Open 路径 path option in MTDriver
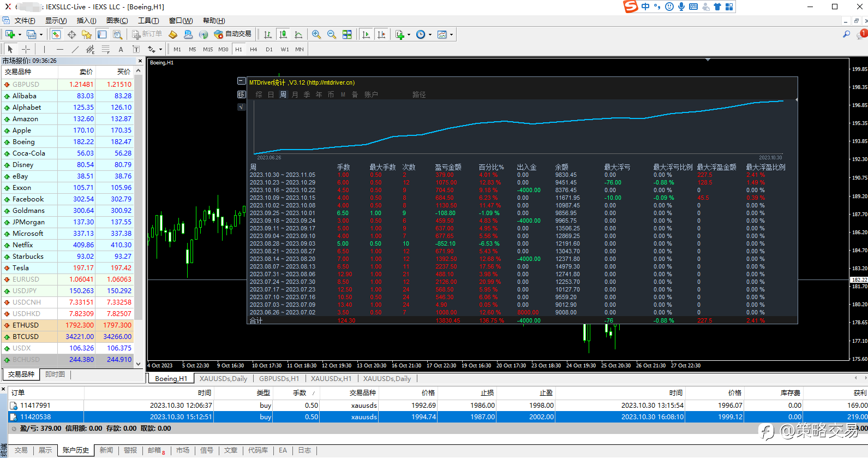Image resolution: width=868 pixels, height=458 pixels. (419, 94)
